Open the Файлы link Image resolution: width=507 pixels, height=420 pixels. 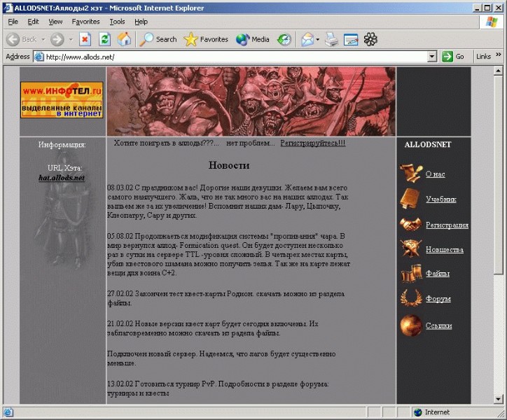pos(438,274)
